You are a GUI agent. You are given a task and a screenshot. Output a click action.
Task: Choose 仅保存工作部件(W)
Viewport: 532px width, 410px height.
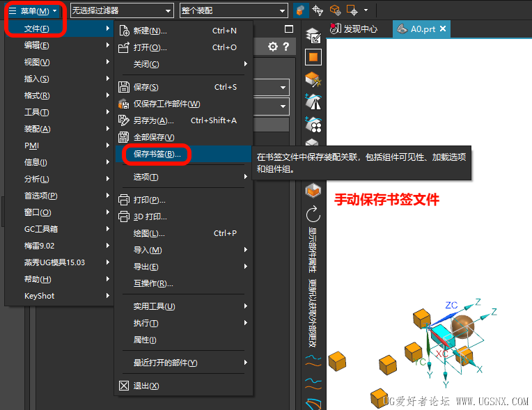click(183, 104)
